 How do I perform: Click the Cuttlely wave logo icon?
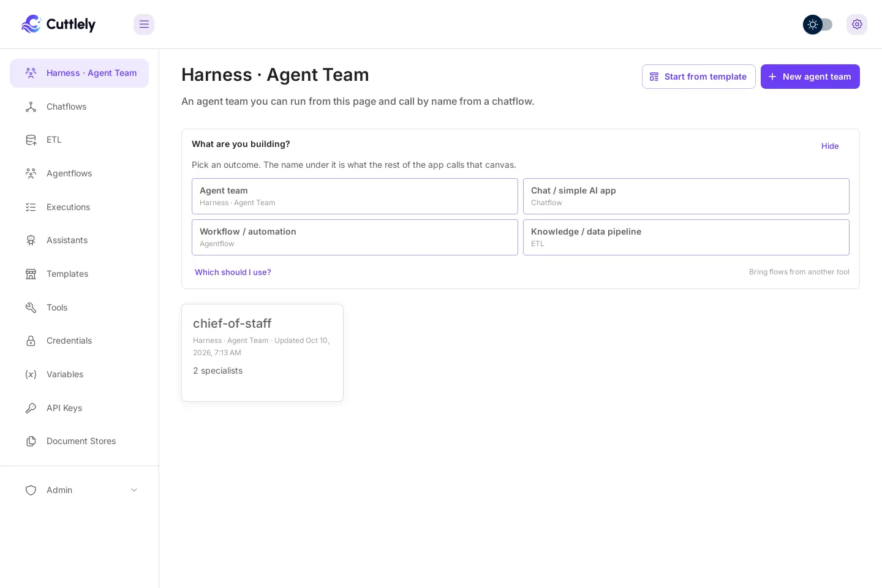[x=31, y=24]
